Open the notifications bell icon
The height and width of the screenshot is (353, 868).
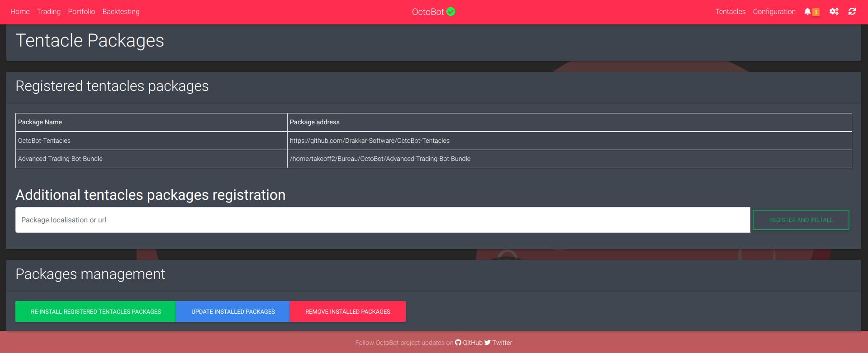(807, 12)
